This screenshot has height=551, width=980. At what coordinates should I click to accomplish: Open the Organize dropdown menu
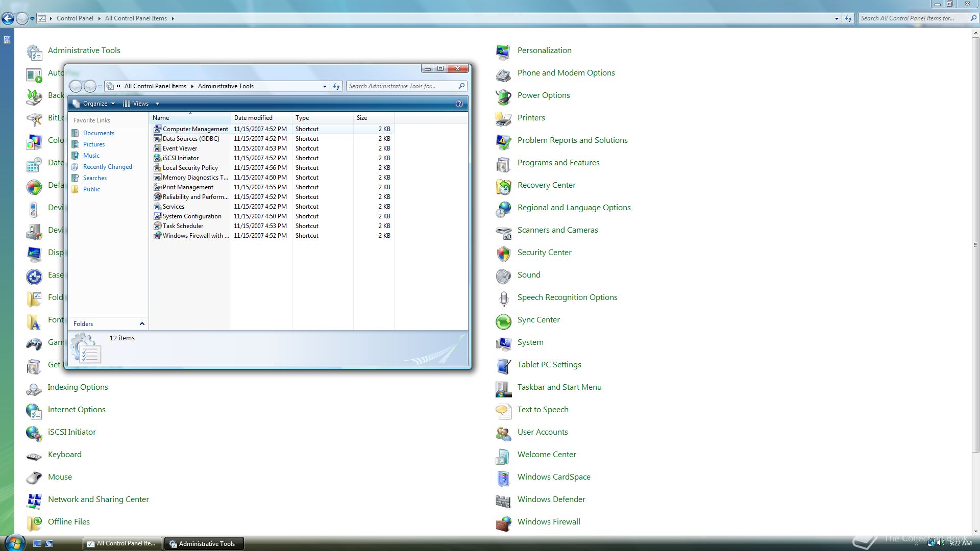(94, 104)
